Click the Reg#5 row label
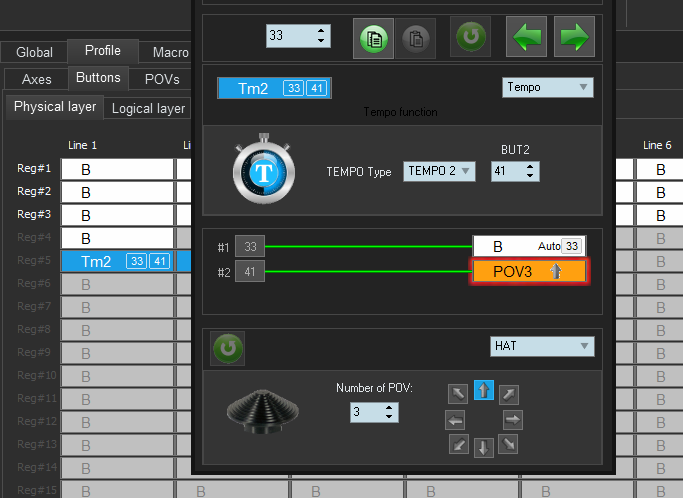The image size is (683, 498). [x=34, y=260]
